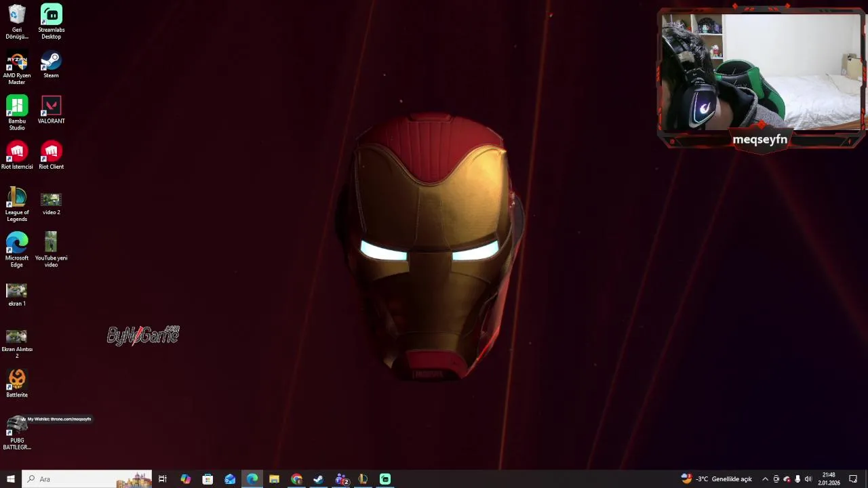This screenshot has height=488, width=868.
Task: Select the Riot Client desktop shortcut
Action: [x=51, y=156]
